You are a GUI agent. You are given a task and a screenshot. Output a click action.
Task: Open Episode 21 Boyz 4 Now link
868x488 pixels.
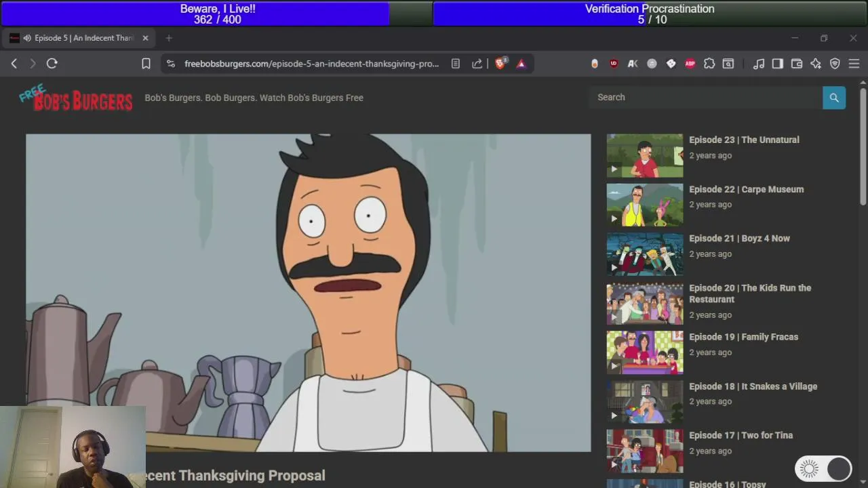(739, 239)
